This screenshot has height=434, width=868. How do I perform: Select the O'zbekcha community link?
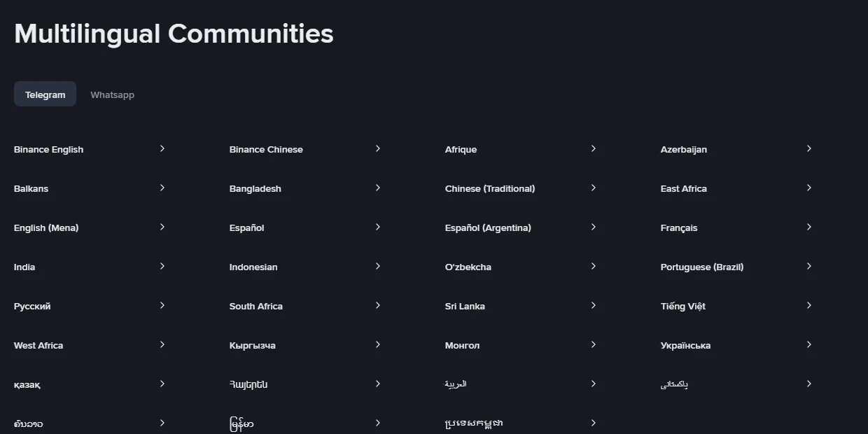(468, 267)
